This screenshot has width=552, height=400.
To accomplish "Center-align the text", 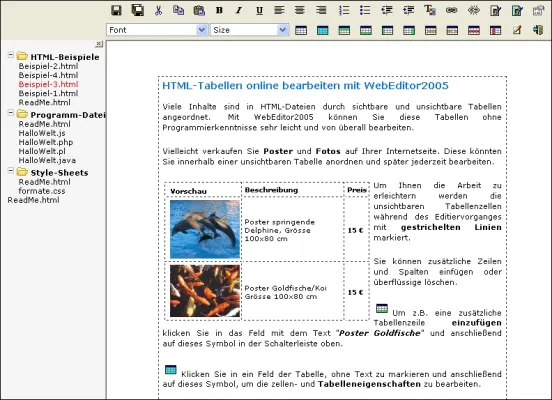I will click(x=300, y=10).
